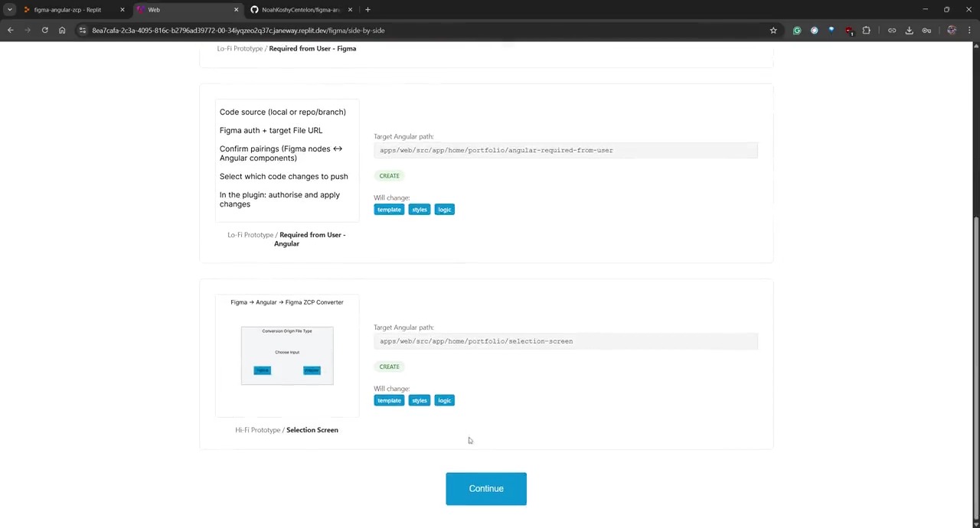
Task: Select the angular-required-from-user target path field
Action: coord(566,151)
